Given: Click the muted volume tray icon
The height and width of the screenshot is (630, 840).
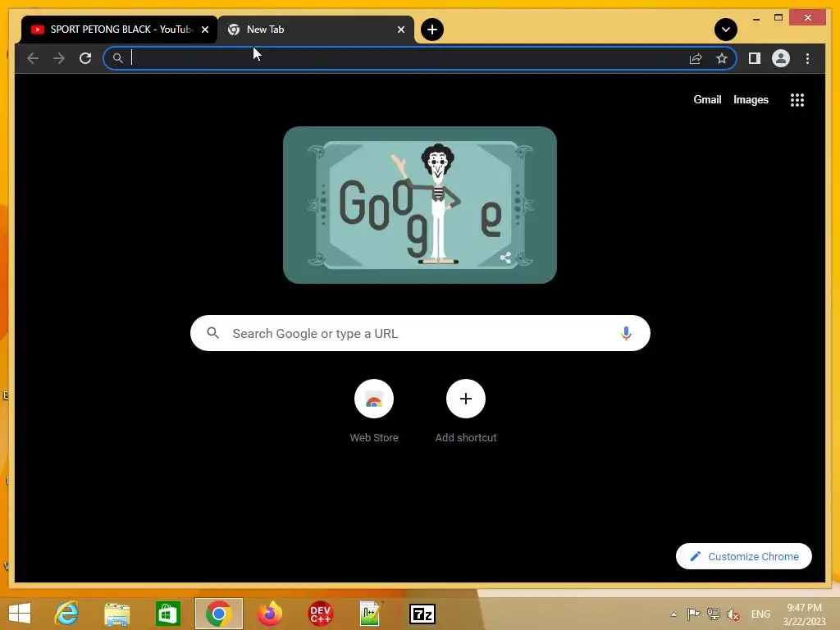Looking at the screenshot, I should [x=733, y=614].
